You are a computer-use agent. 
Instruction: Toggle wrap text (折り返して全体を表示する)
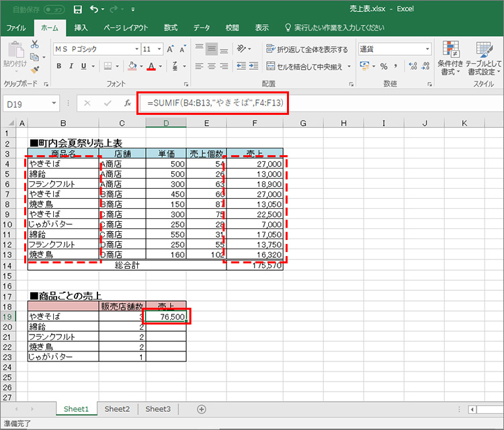(307, 49)
